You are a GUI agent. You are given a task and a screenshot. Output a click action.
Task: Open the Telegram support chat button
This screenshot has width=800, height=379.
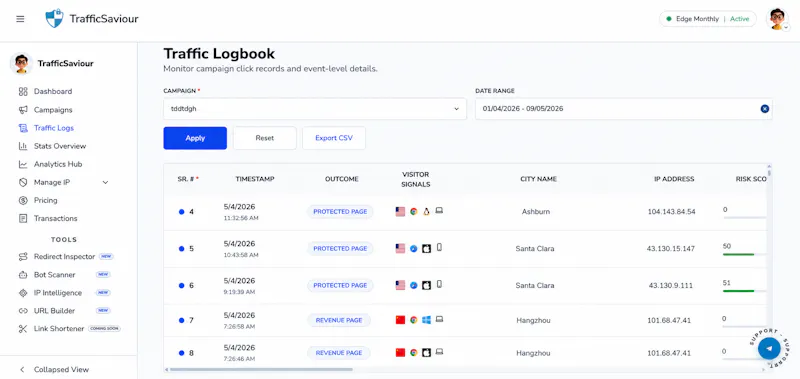pos(769,349)
